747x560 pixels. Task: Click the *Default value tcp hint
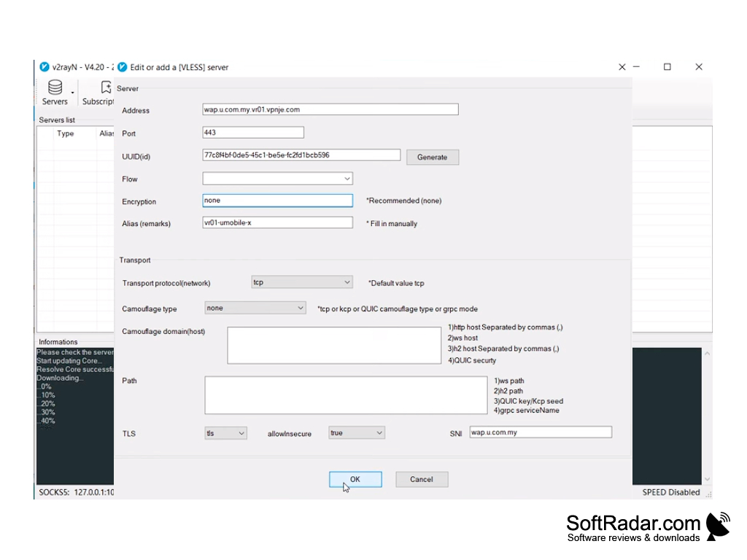coord(396,283)
